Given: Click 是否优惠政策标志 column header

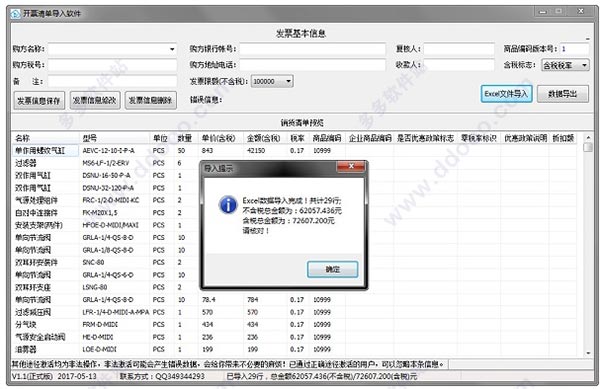Looking at the screenshot, I should pos(426,138).
